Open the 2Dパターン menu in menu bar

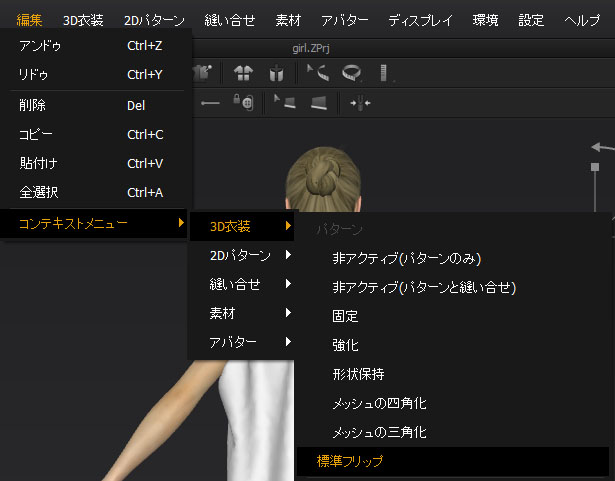(154, 20)
